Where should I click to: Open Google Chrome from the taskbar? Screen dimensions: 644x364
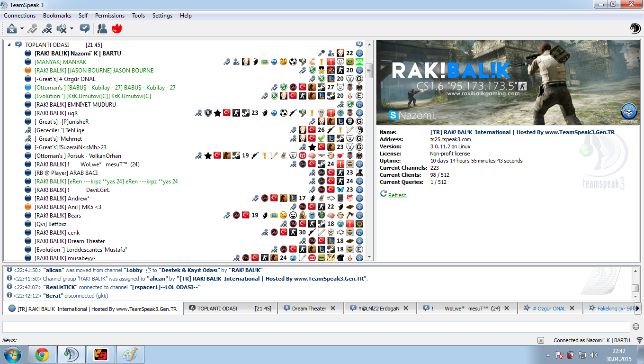[x=42, y=355]
